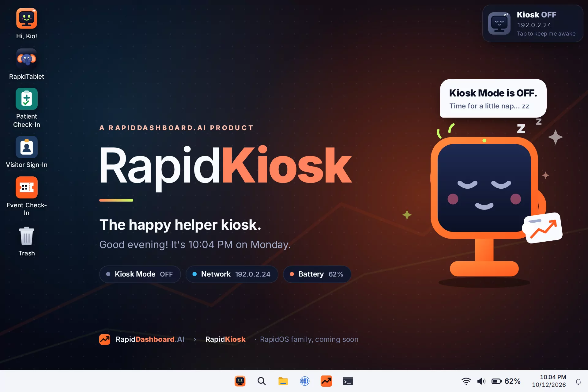Click the RapidKiosk footer breadcrumb link

225,339
